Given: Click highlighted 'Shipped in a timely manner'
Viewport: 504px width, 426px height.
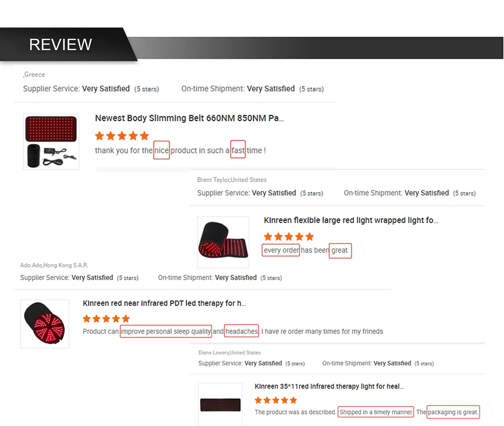Looking at the screenshot, I should (x=376, y=412).
